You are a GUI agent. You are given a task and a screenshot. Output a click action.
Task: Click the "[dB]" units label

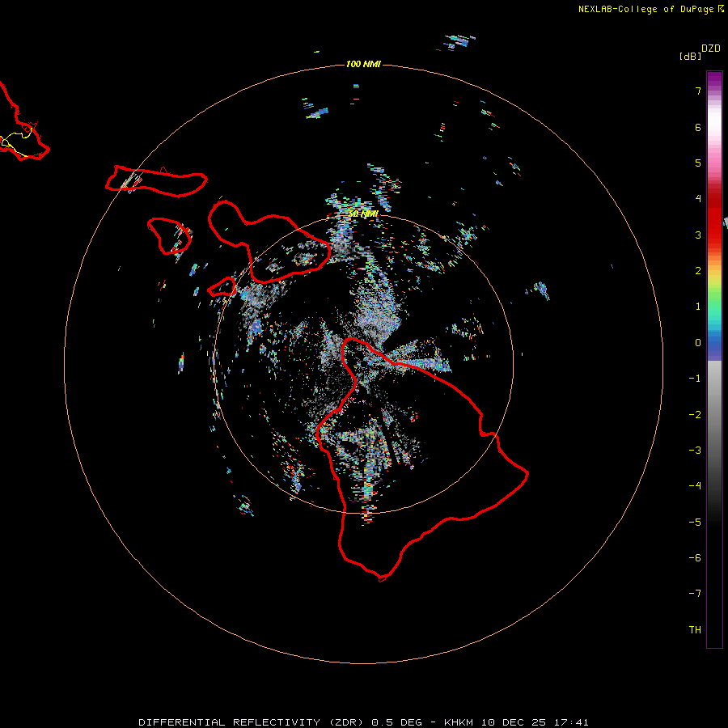690,56
